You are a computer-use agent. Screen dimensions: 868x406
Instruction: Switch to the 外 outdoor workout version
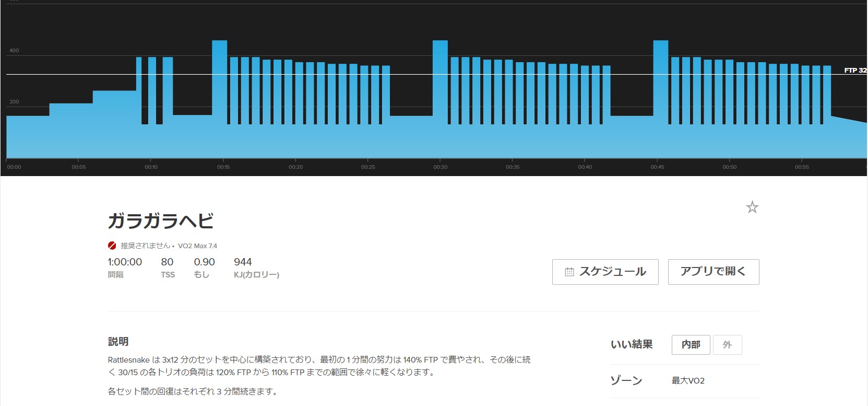[x=727, y=345]
